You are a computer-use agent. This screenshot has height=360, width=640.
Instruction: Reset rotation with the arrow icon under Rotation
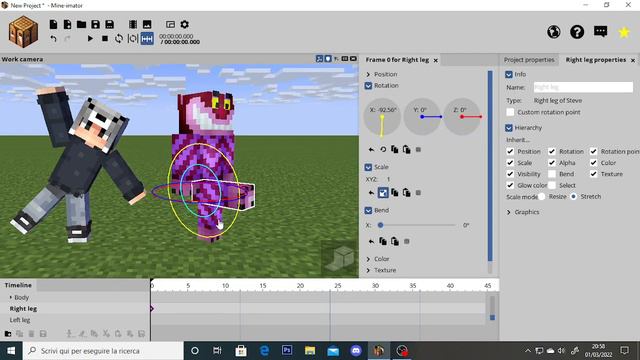tap(371, 150)
